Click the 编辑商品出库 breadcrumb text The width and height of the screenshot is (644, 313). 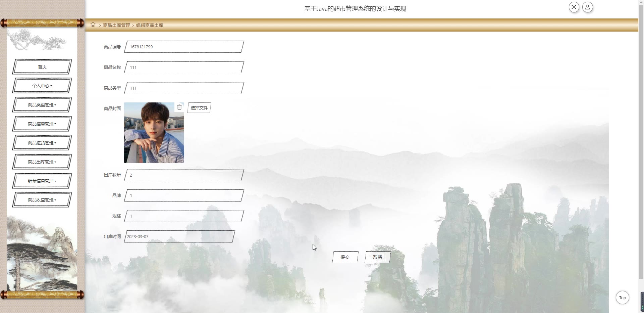tap(150, 25)
